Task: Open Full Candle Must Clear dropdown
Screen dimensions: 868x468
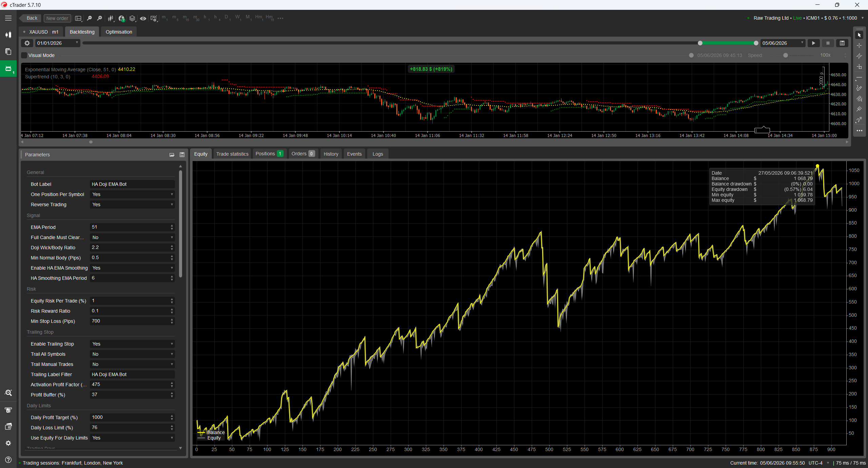Action: (132, 237)
